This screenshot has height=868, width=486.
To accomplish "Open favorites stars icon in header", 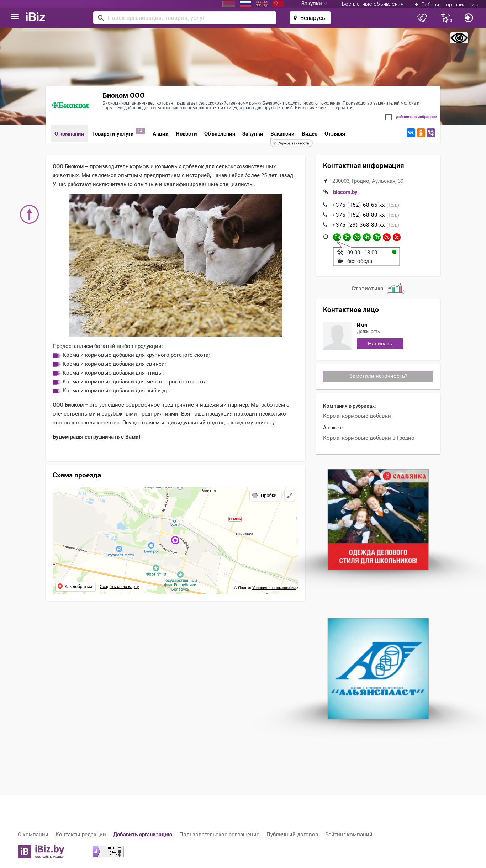I will pos(446,18).
